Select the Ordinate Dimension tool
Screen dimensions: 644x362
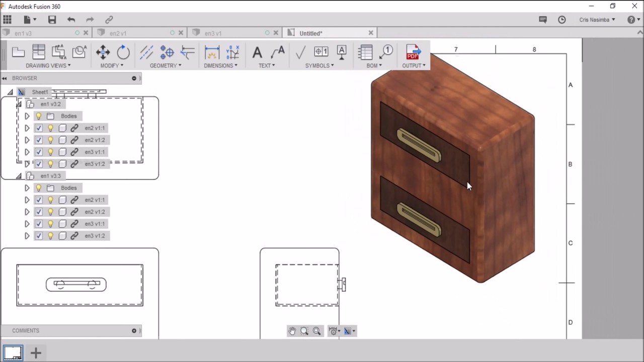[232, 52]
